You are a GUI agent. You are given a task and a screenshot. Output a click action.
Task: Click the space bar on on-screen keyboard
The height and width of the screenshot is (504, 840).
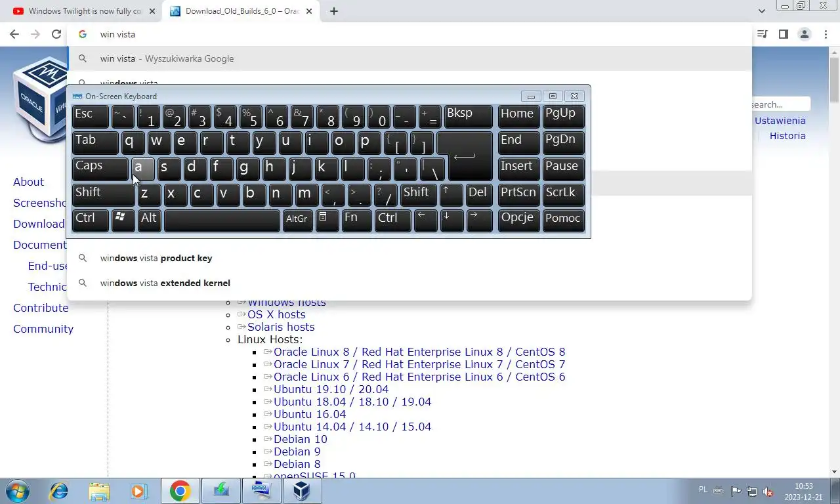[222, 220]
